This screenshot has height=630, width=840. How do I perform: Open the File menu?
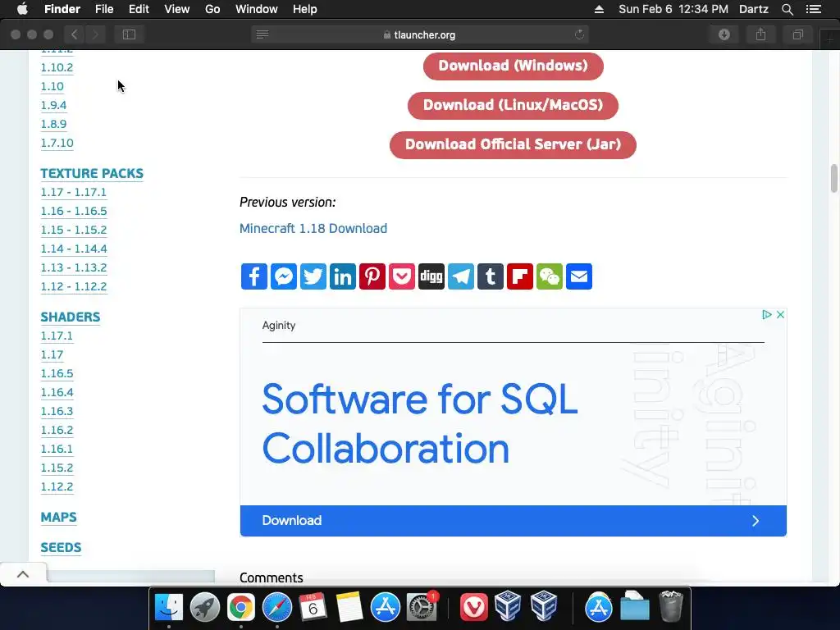click(x=104, y=9)
